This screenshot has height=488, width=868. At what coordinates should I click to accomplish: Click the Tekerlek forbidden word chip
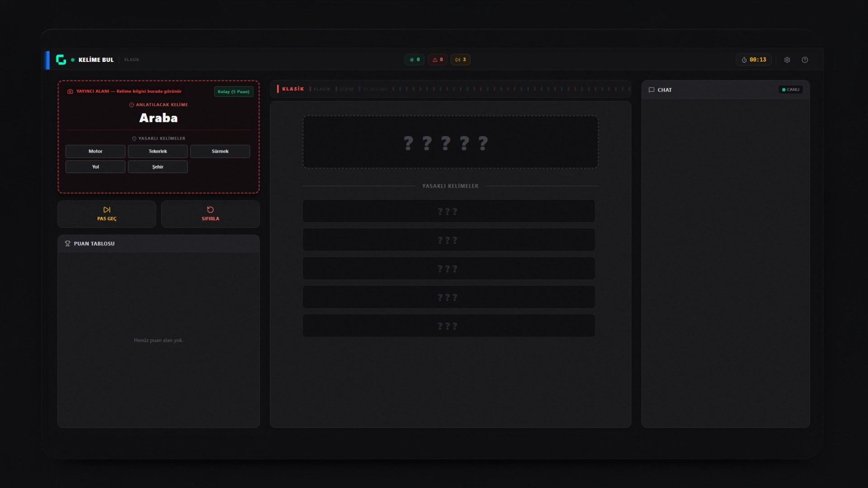click(x=158, y=151)
